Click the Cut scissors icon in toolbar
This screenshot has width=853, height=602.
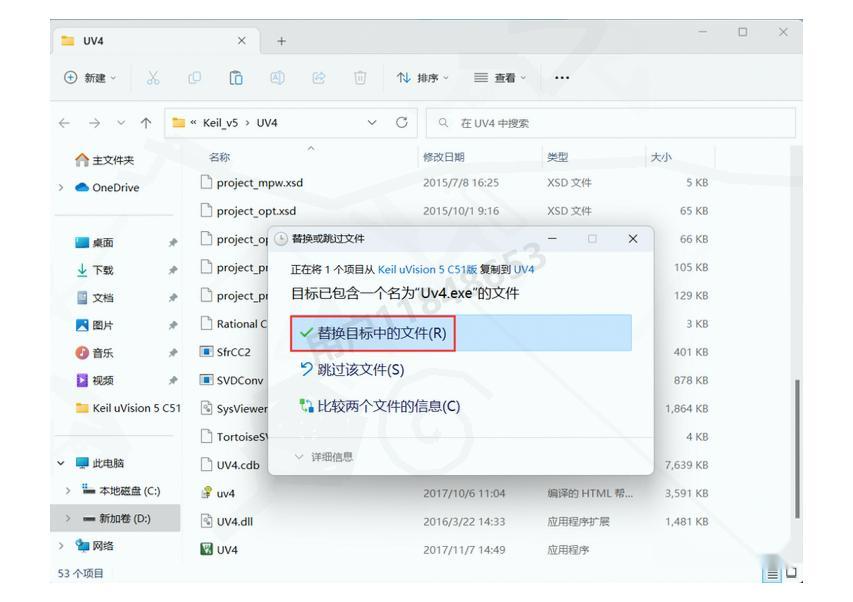(x=153, y=78)
